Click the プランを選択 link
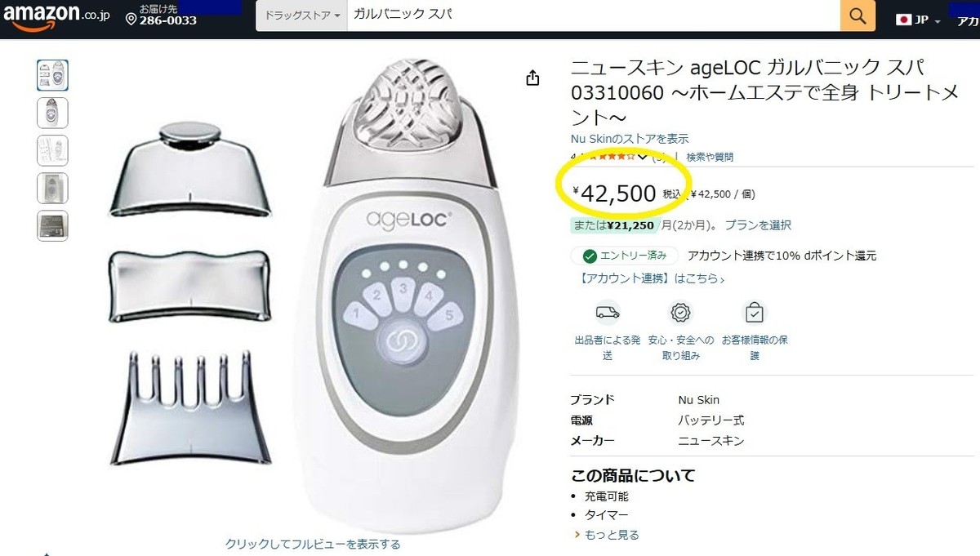Image resolution: width=980 pixels, height=556 pixels. 758,225
